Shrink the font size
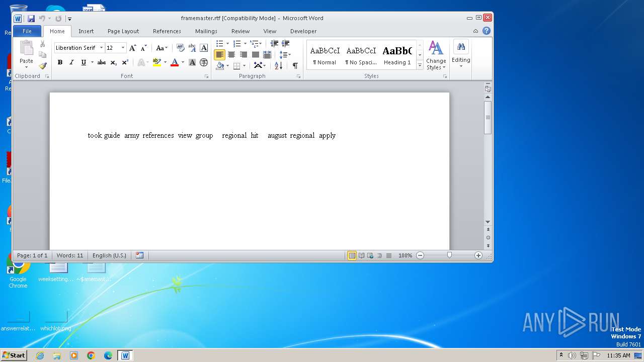 (x=143, y=48)
